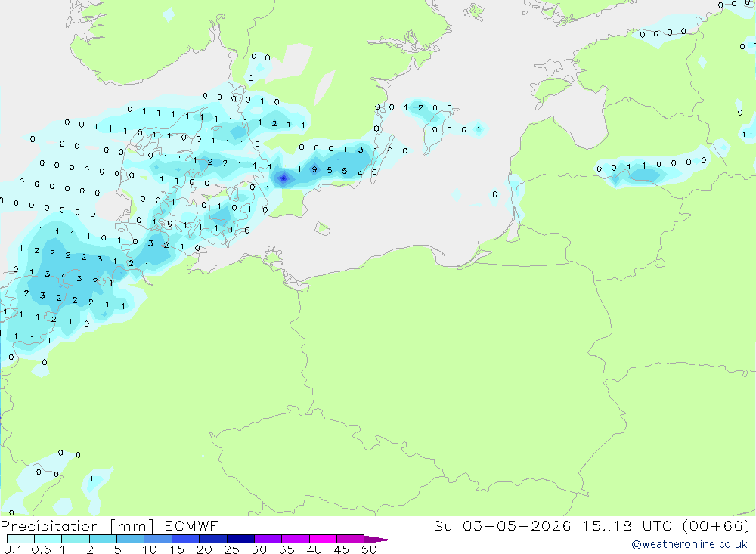Viewport: 756px width, 554px height.
Task: Select the 2–5 mm legend color swatch
Action: tap(103, 539)
